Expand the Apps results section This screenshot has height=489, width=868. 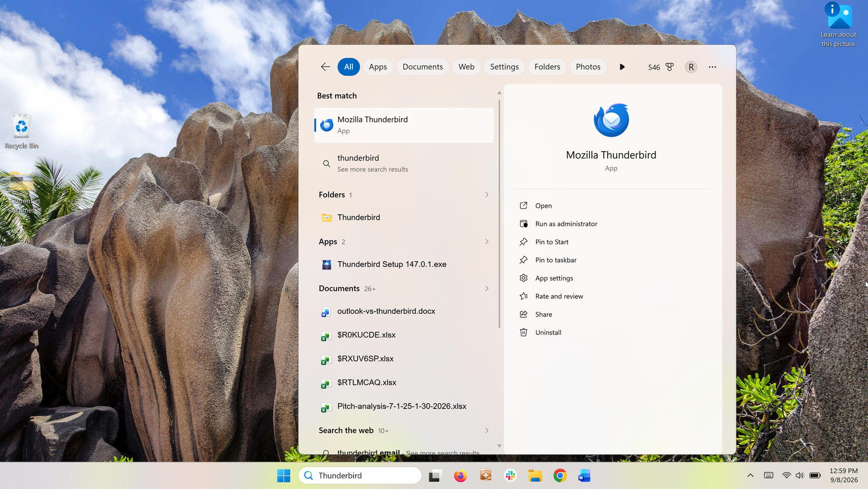click(x=487, y=242)
